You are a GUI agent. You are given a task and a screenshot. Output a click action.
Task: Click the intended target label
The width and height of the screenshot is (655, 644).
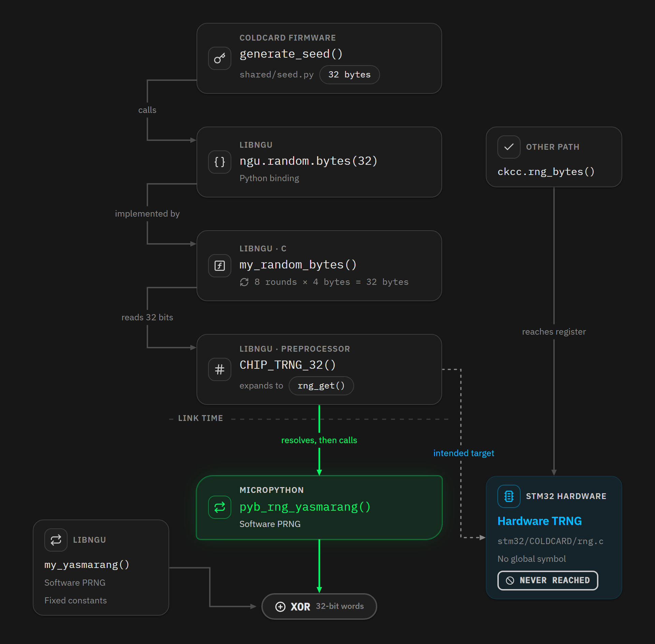point(464,453)
